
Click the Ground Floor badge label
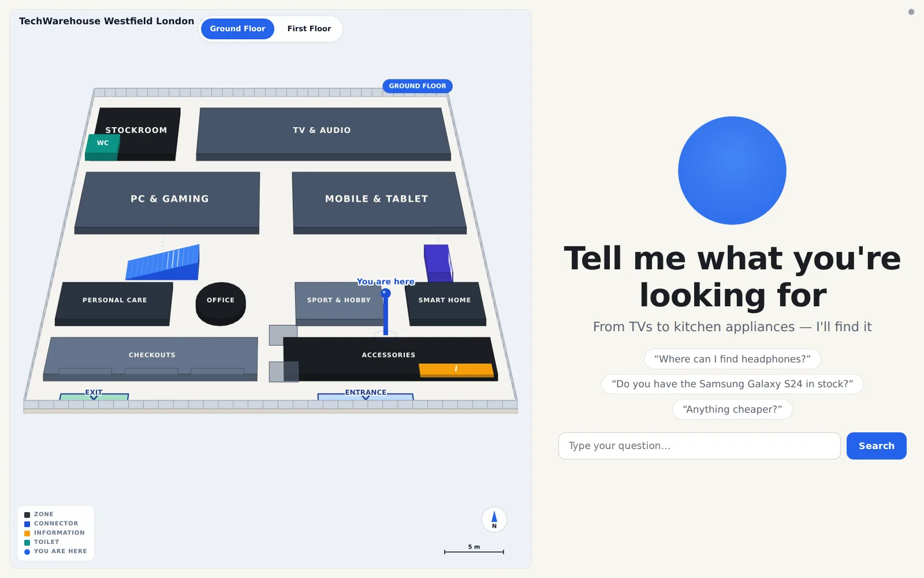pos(418,86)
